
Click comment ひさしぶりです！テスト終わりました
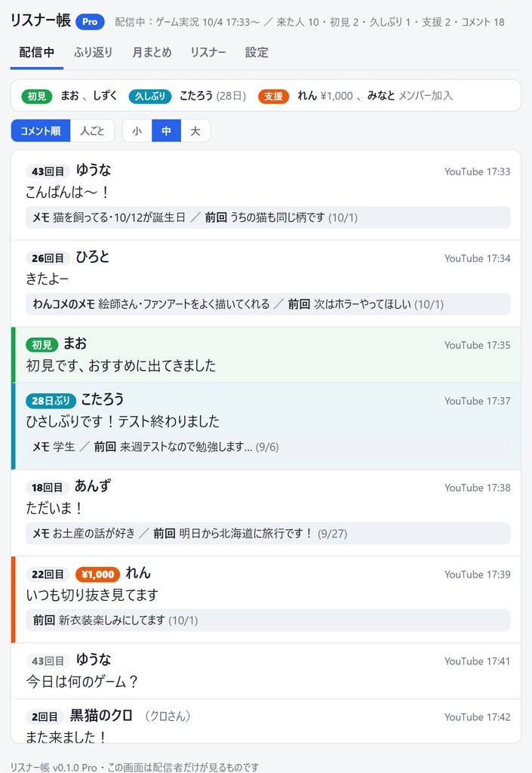123,421
